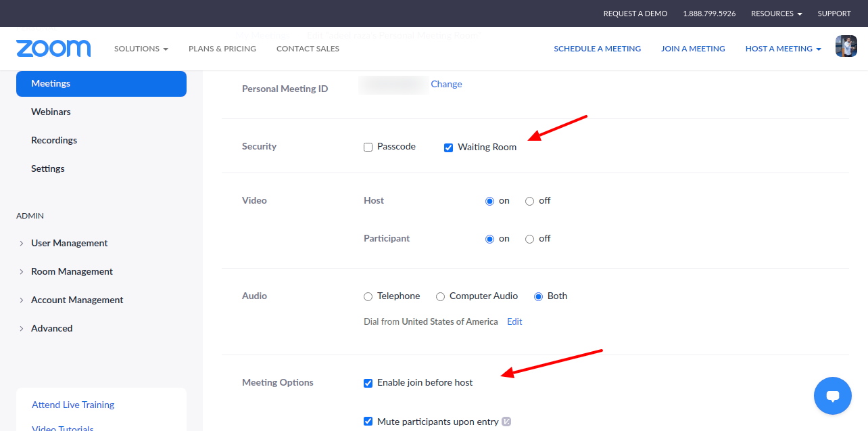Edit the dial-in country

514,321
